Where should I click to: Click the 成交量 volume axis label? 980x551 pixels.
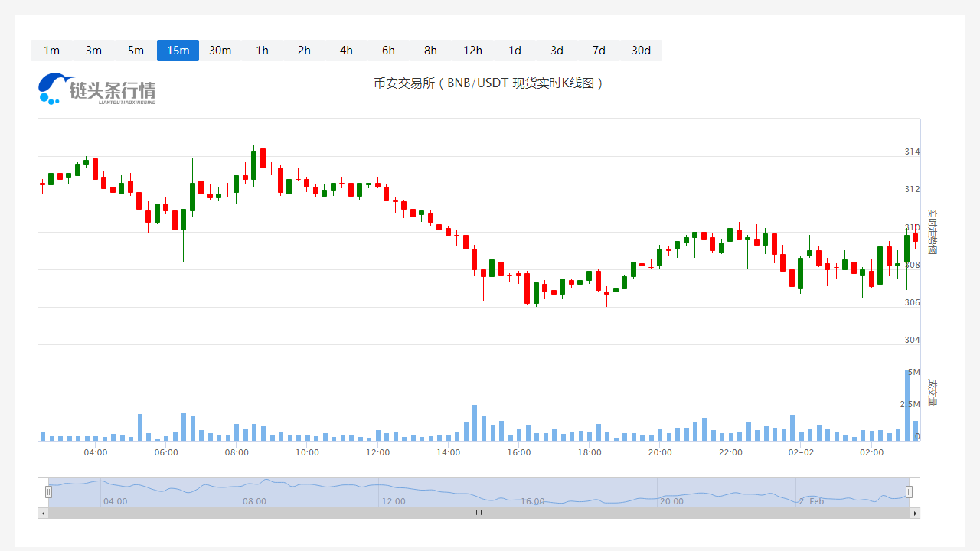932,391
